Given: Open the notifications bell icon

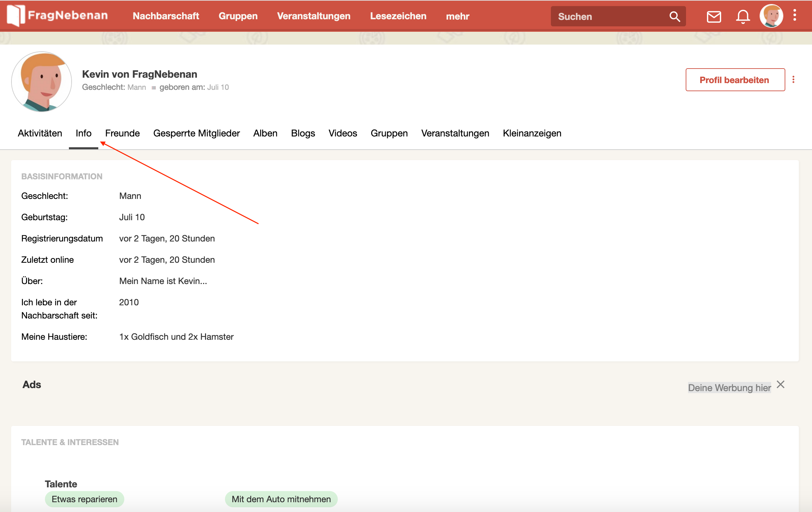Looking at the screenshot, I should [x=743, y=16].
